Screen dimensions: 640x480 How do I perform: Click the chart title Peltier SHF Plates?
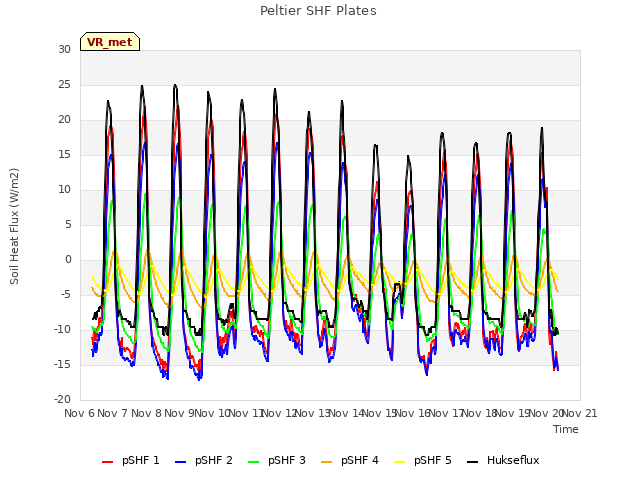(318, 11)
